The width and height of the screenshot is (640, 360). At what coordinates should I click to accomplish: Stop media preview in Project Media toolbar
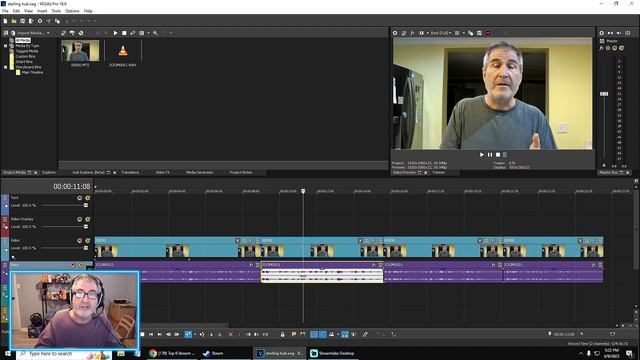coord(124,33)
